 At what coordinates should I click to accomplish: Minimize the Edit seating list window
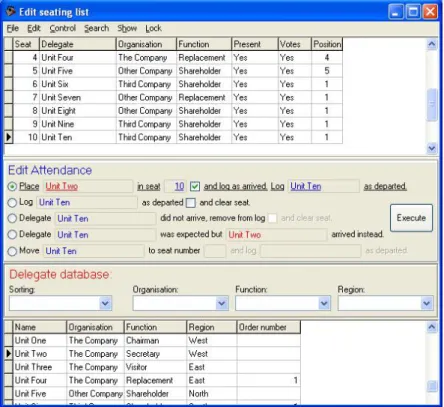(396, 12)
